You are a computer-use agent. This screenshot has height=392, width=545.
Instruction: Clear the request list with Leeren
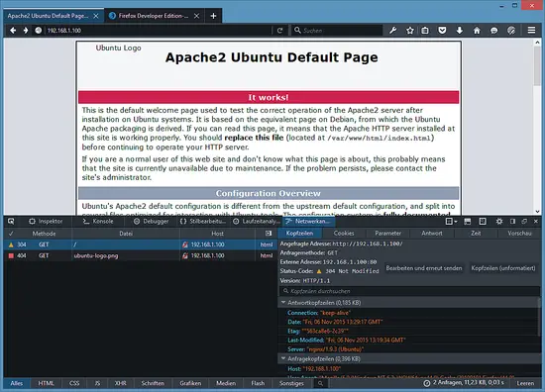[x=525, y=383]
